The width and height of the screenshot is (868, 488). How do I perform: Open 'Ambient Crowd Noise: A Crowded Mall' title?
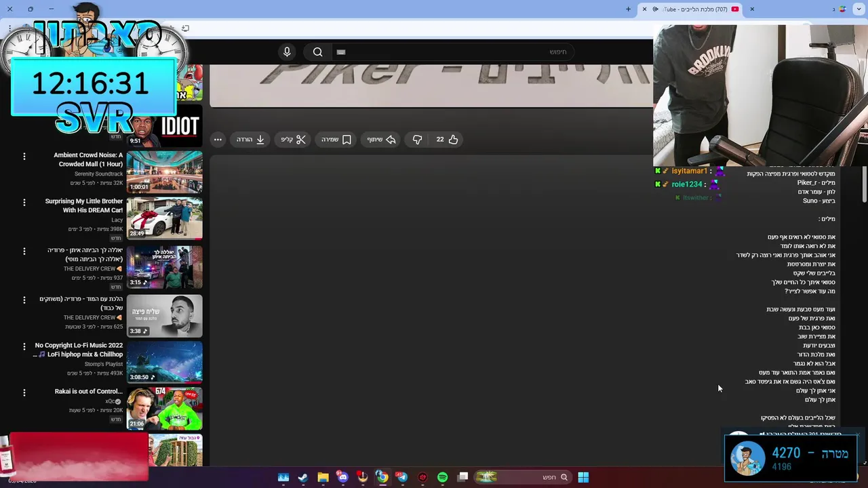coord(88,159)
